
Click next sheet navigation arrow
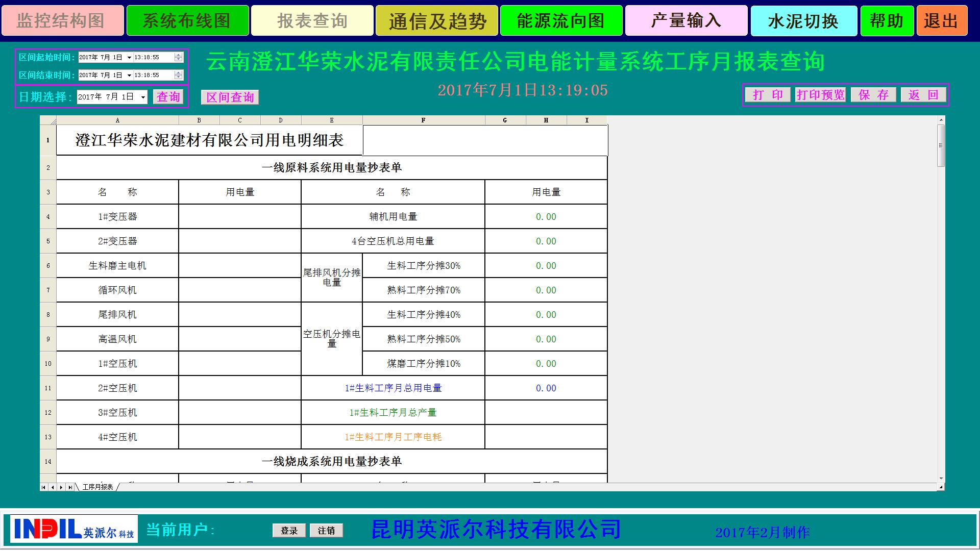pyautogui.click(x=61, y=488)
